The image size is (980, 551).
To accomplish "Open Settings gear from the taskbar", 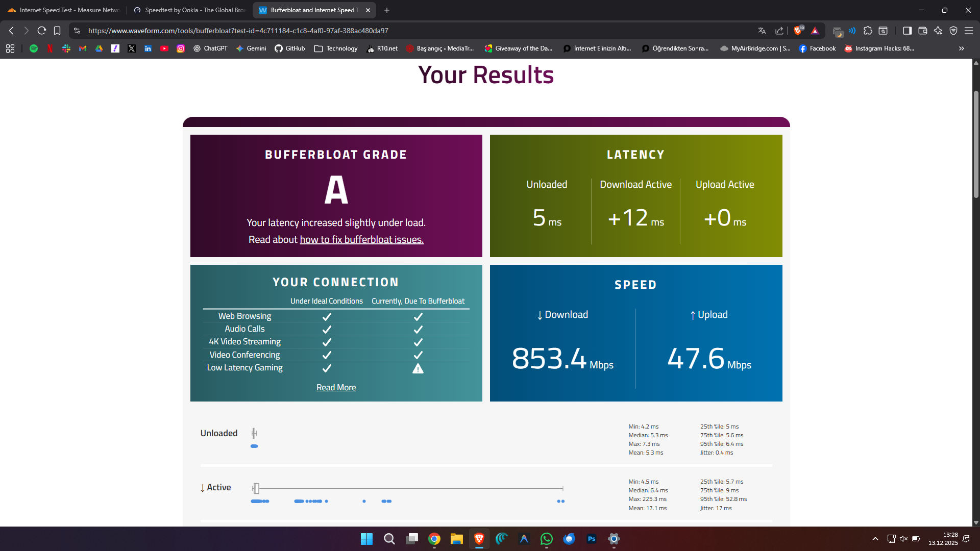I will 614,539.
